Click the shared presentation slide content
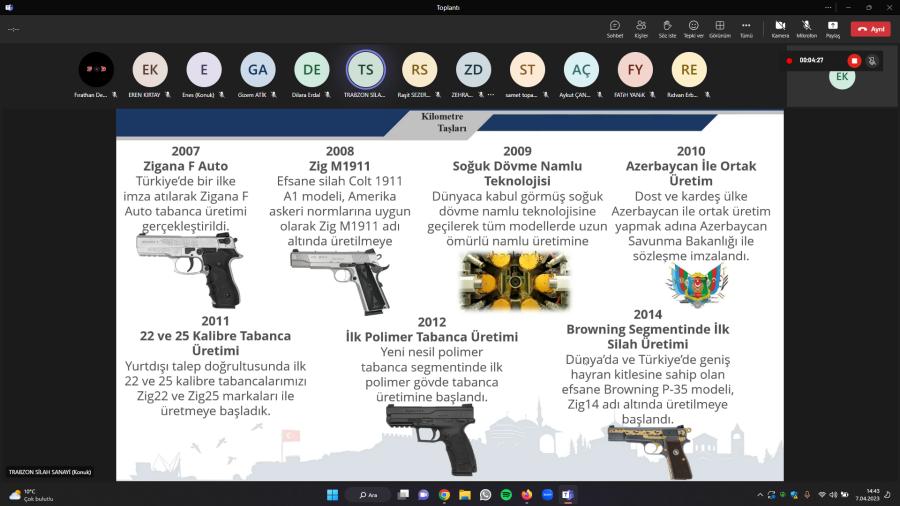 pos(449,295)
